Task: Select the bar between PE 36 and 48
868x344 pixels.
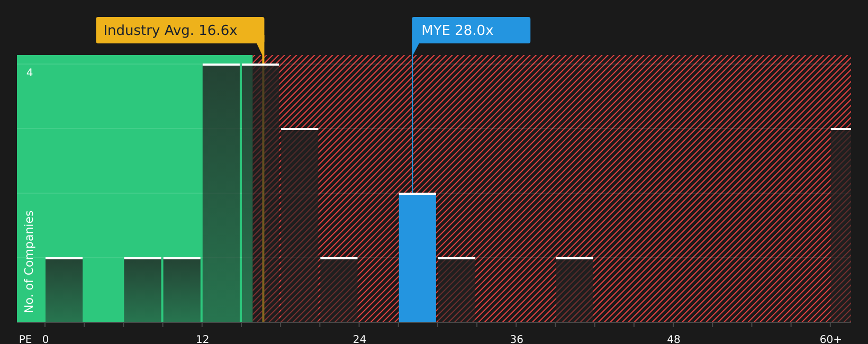Action: (x=574, y=289)
